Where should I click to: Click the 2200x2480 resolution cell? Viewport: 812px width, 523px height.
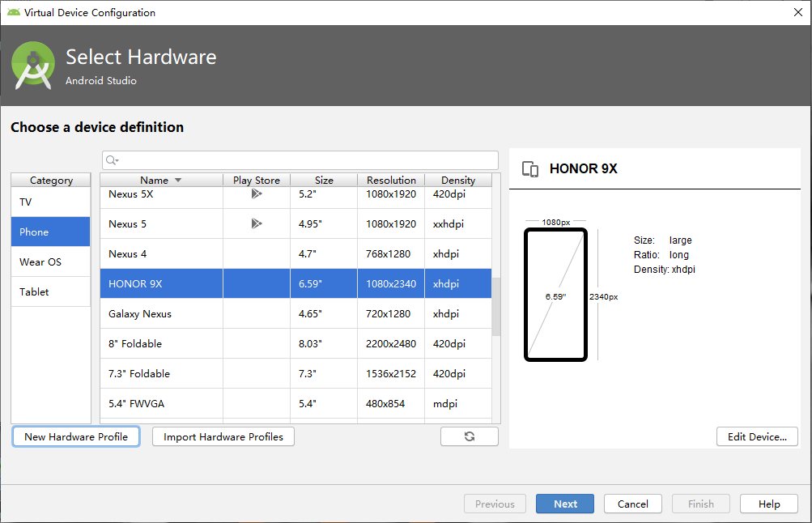(x=391, y=344)
